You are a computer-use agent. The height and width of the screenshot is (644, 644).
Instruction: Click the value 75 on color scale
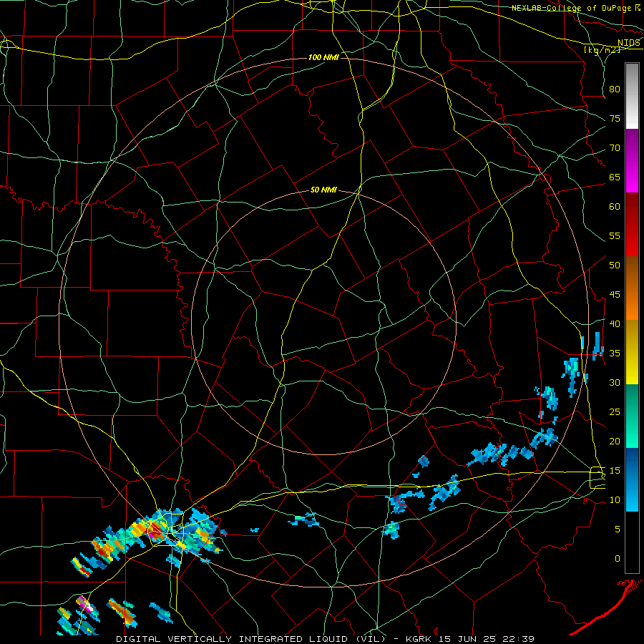615,118
